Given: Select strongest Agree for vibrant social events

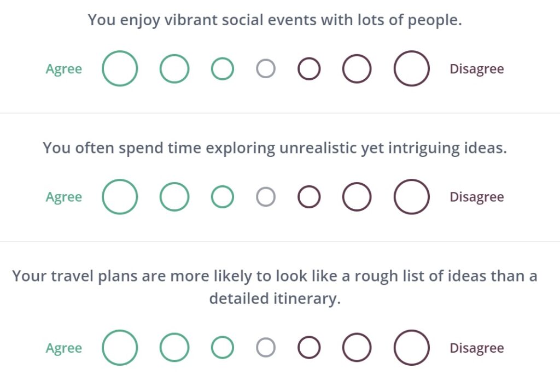Looking at the screenshot, I should 120,68.
